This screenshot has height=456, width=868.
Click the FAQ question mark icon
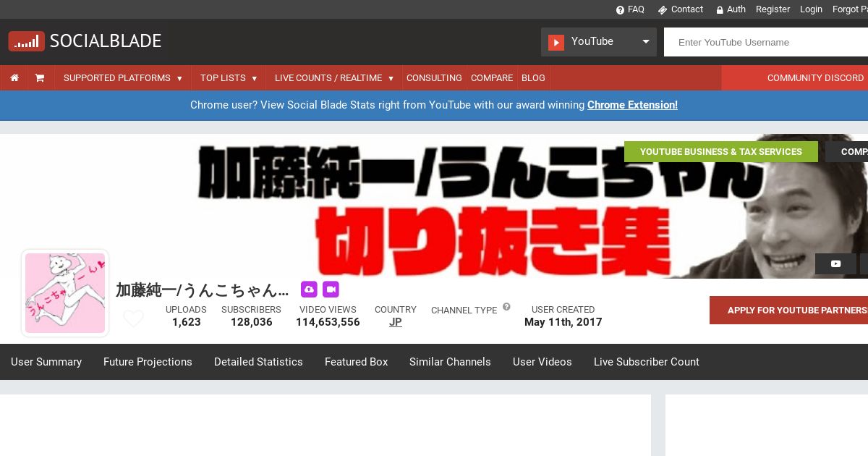620,10
